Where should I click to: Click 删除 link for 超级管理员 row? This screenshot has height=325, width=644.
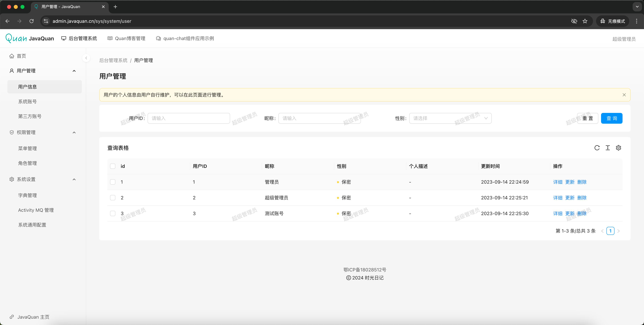[582, 198]
